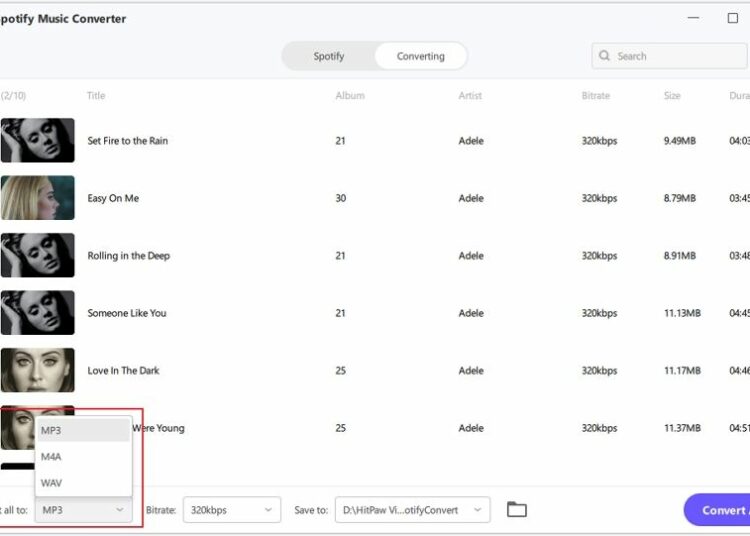750x536 pixels.
Task: Click the search magnifier icon
Action: (x=604, y=55)
